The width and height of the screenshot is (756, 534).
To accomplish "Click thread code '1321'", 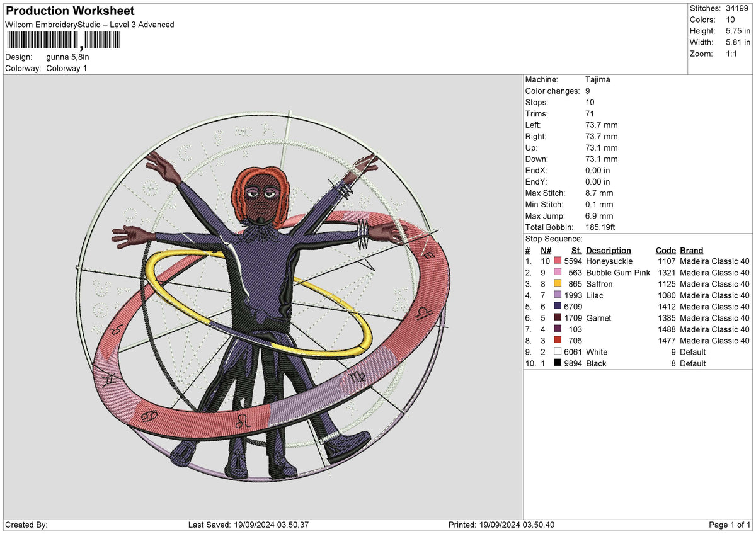I will [667, 273].
